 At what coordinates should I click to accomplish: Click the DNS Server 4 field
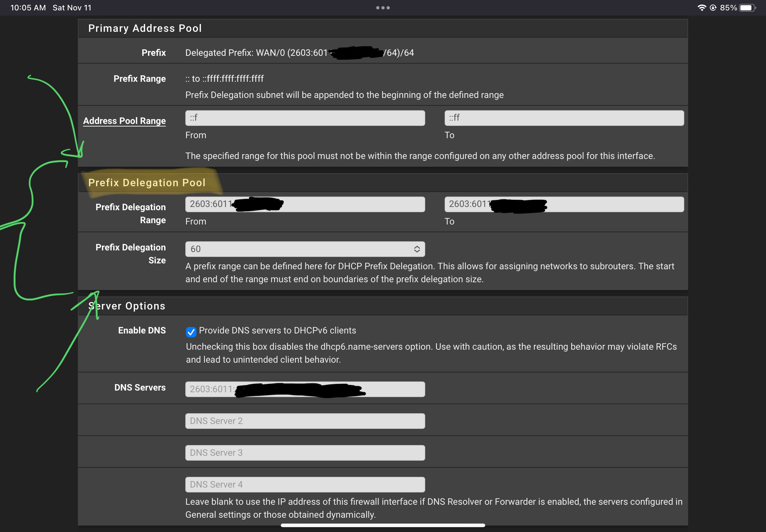tap(304, 484)
